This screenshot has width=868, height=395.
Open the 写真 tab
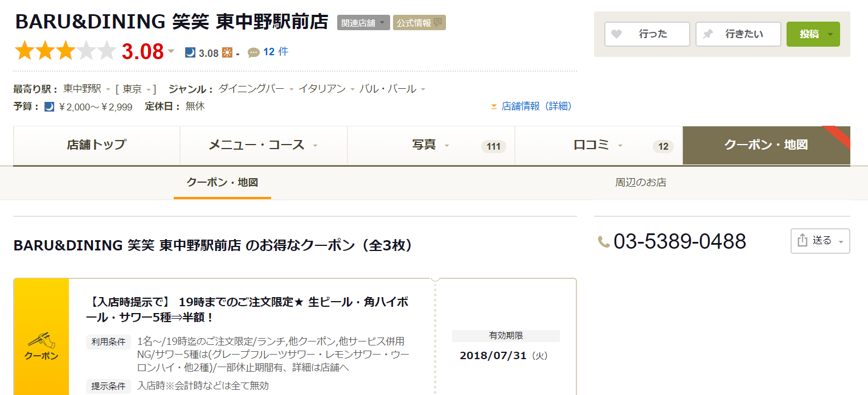click(431, 145)
